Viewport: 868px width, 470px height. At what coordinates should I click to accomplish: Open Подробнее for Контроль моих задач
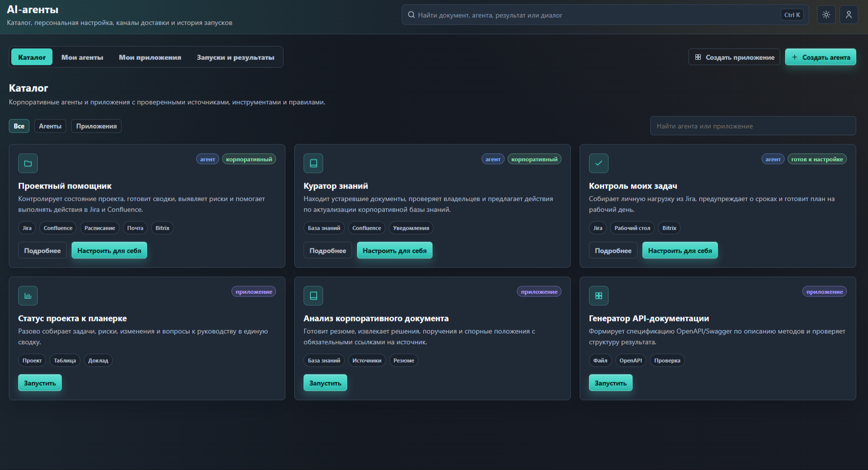point(613,250)
